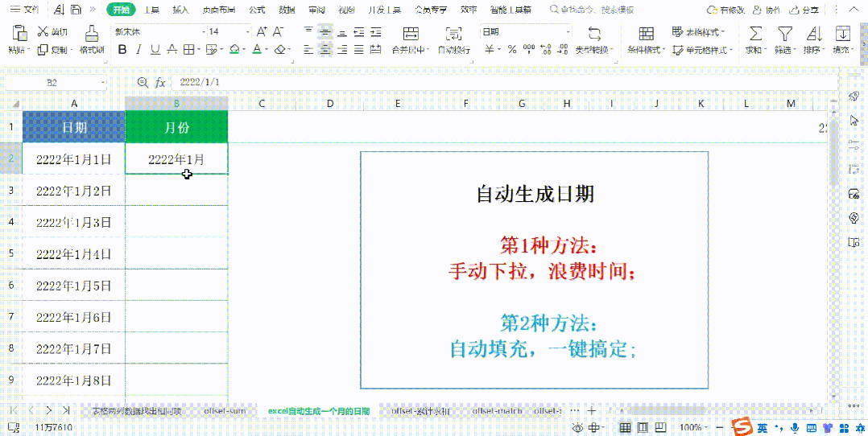Apply percent style format
Image resolution: width=868 pixels, height=436 pixels.
point(512,50)
